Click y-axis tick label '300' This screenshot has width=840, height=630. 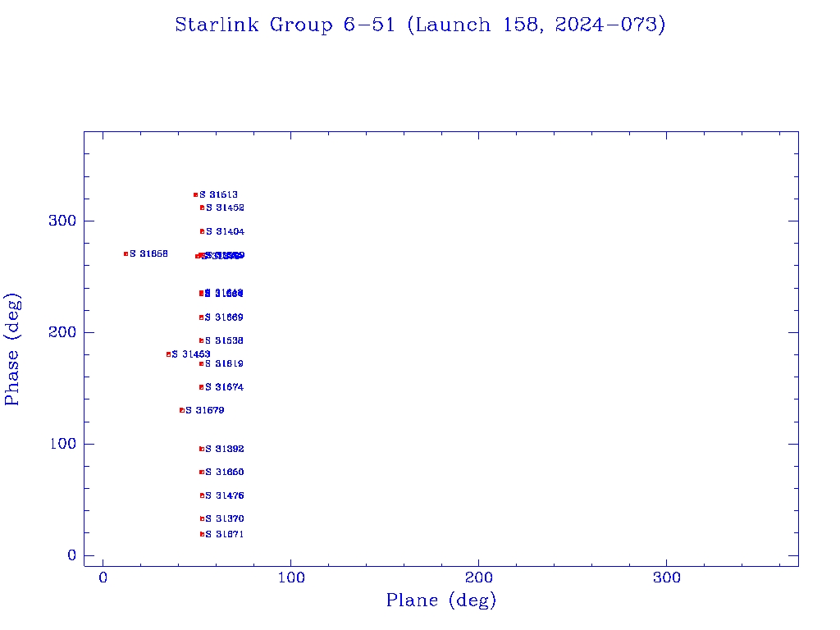point(62,221)
